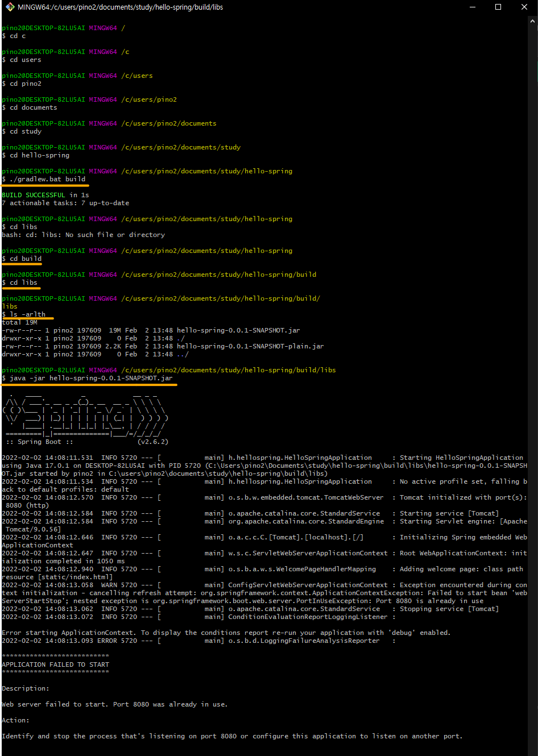Click the Spring Boot ASCII banner version '(v2.6.2)'
Viewport: 538px width, 756px height.
coord(153,442)
